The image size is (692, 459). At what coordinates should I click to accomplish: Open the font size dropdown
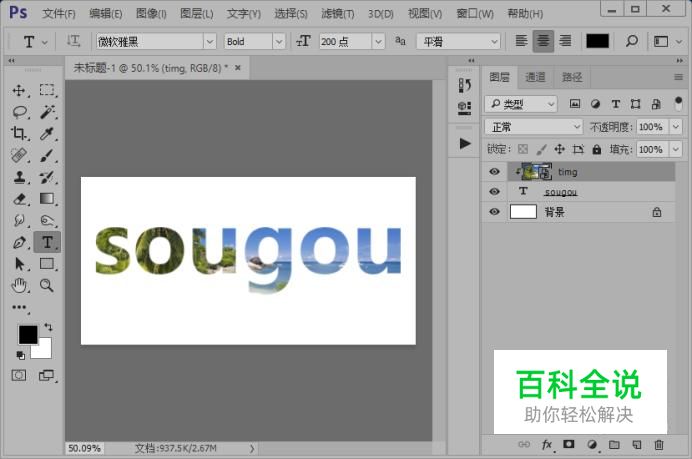pyautogui.click(x=378, y=41)
